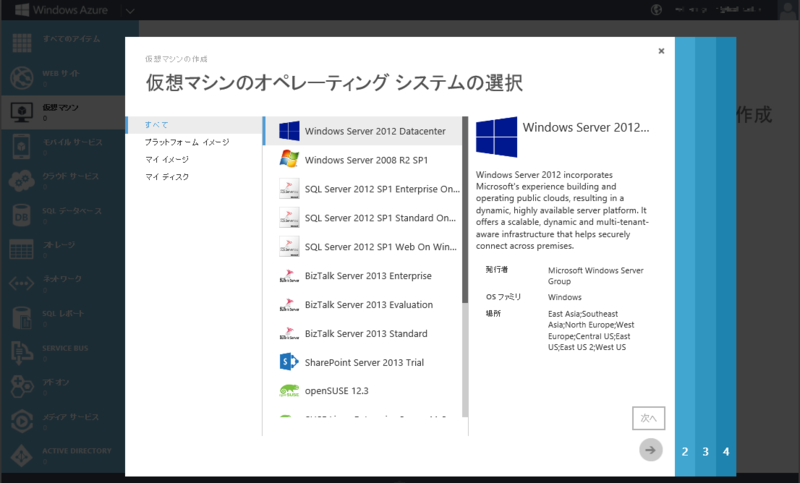Go to wizard step 4

tap(726, 451)
